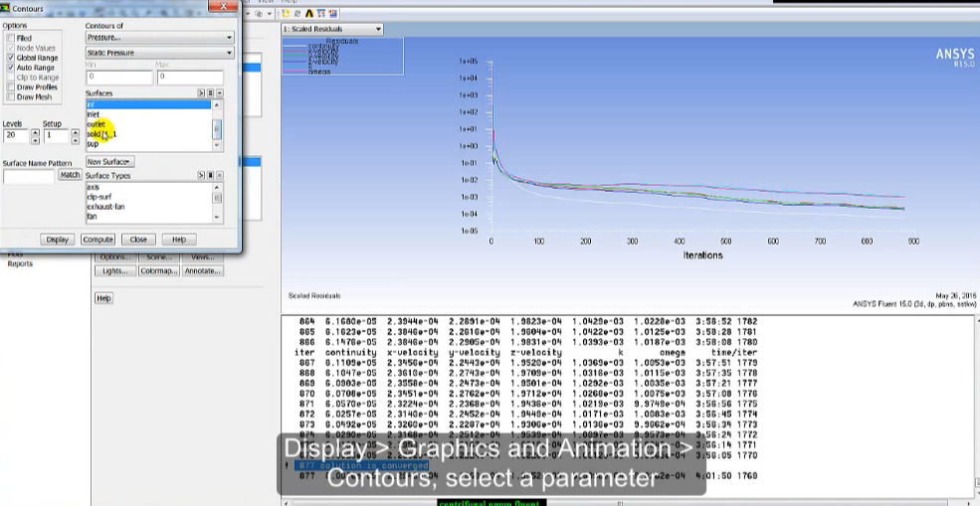Click the Options... button in main window
This screenshot has width=980, height=506.
tap(115, 257)
